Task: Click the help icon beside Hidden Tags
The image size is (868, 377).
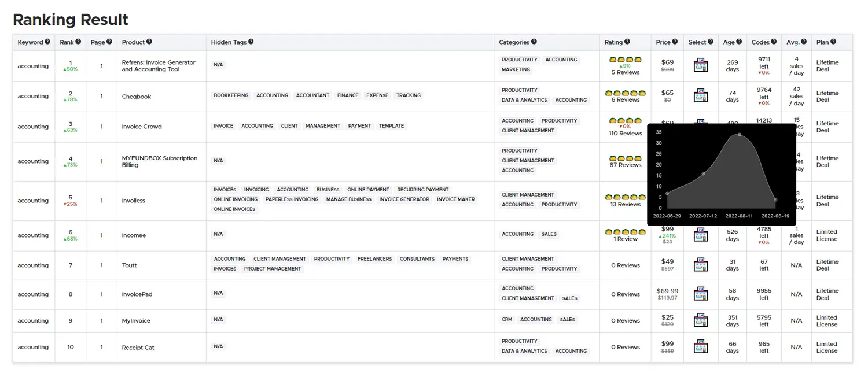Action: point(251,42)
